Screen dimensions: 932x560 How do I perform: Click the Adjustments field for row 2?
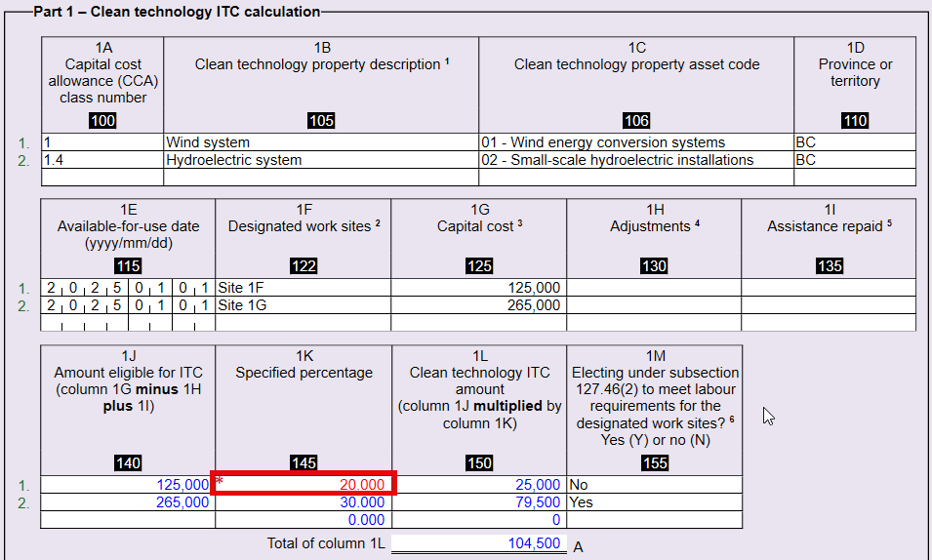(x=654, y=305)
